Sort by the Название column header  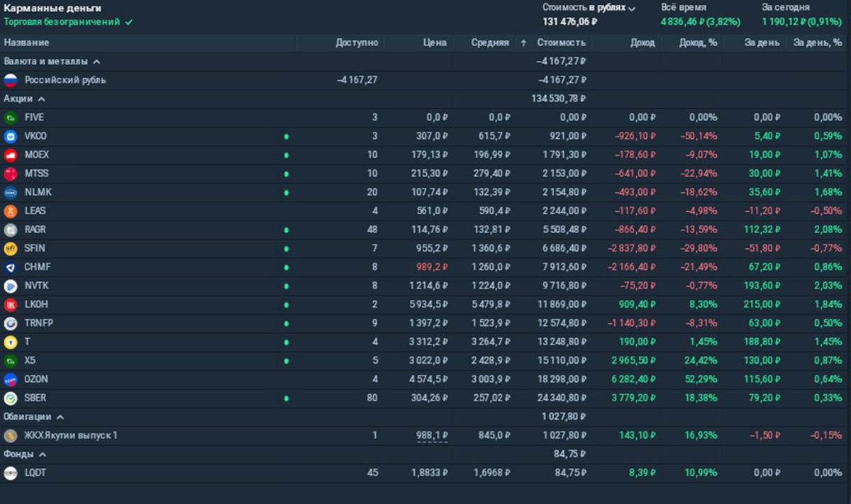(x=26, y=43)
